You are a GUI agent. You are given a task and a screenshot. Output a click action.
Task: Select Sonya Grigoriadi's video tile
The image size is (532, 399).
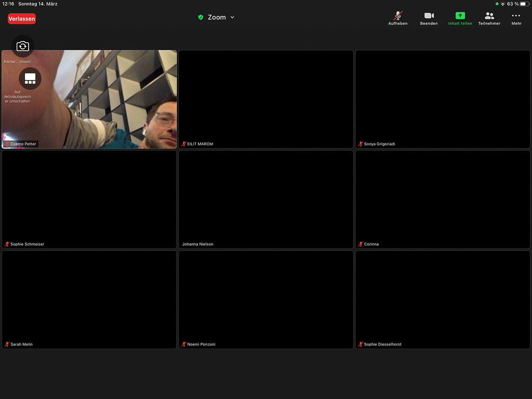click(x=443, y=99)
